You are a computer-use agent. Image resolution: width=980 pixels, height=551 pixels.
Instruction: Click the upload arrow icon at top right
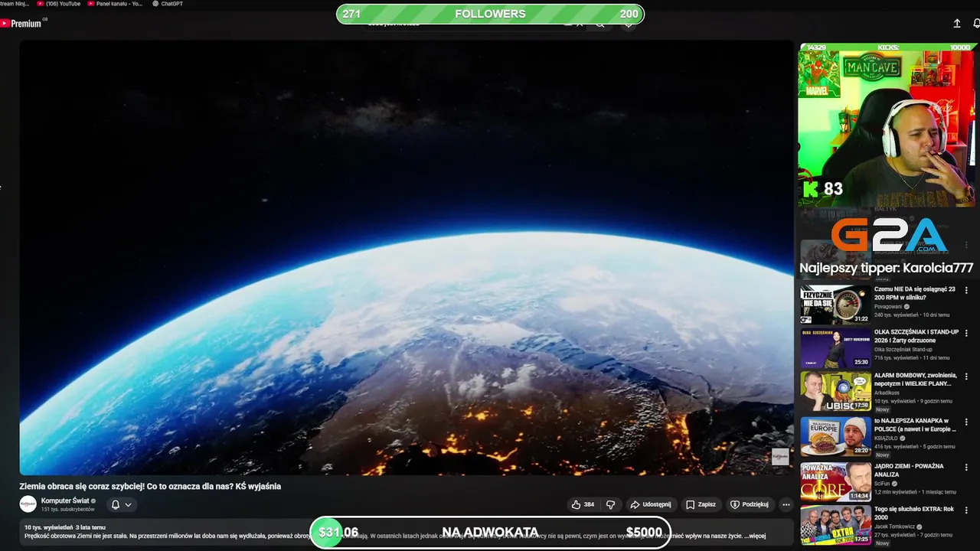click(x=957, y=24)
